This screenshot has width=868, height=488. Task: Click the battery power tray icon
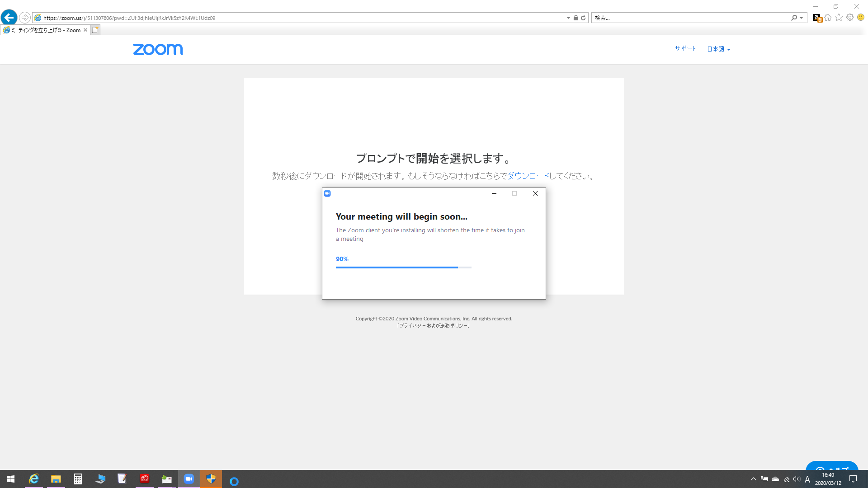[x=764, y=479]
